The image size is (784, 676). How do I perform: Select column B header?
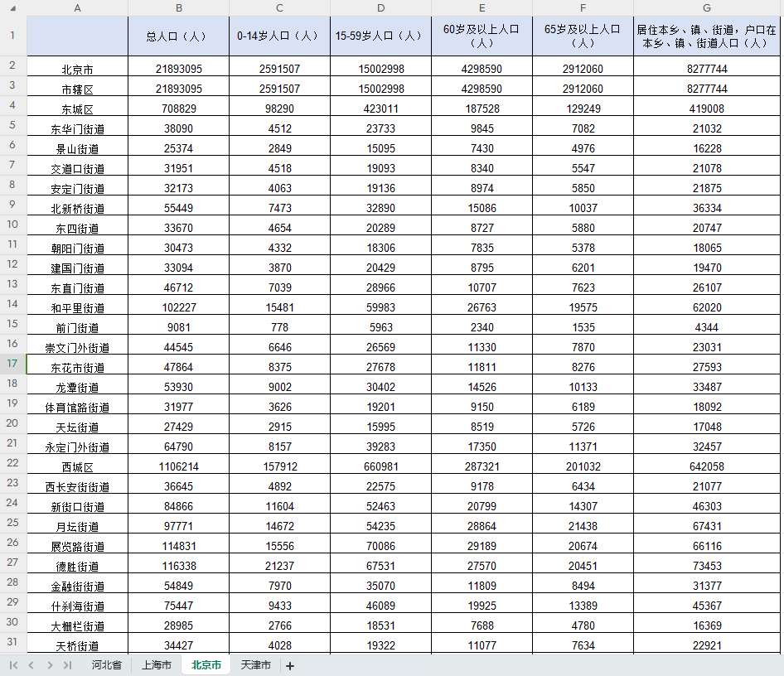(x=179, y=7)
